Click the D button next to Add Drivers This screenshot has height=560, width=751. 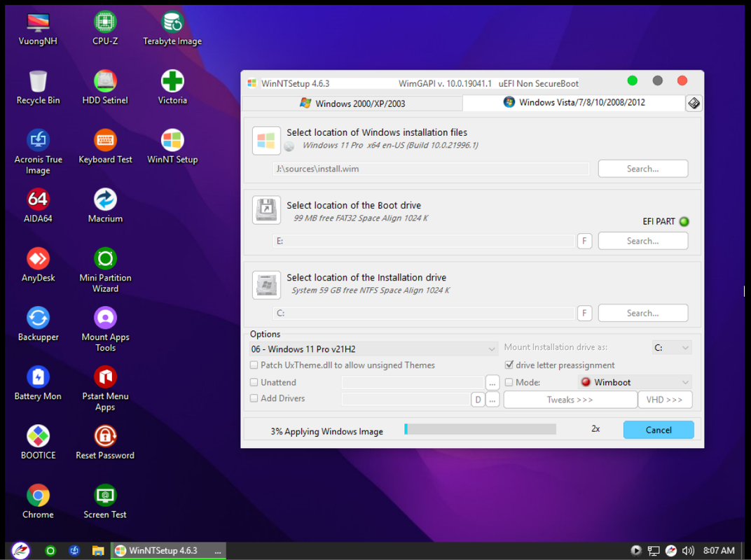click(478, 400)
